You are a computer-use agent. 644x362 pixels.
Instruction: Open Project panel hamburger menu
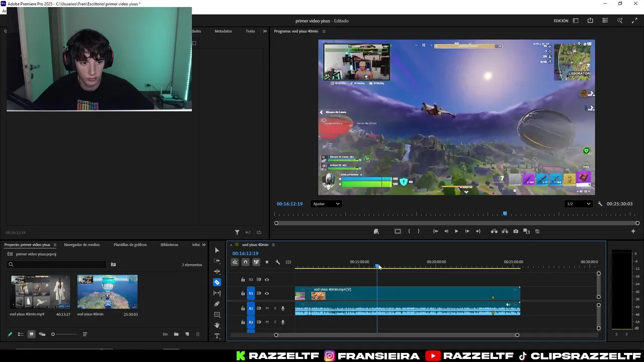pyautogui.click(x=54, y=245)
